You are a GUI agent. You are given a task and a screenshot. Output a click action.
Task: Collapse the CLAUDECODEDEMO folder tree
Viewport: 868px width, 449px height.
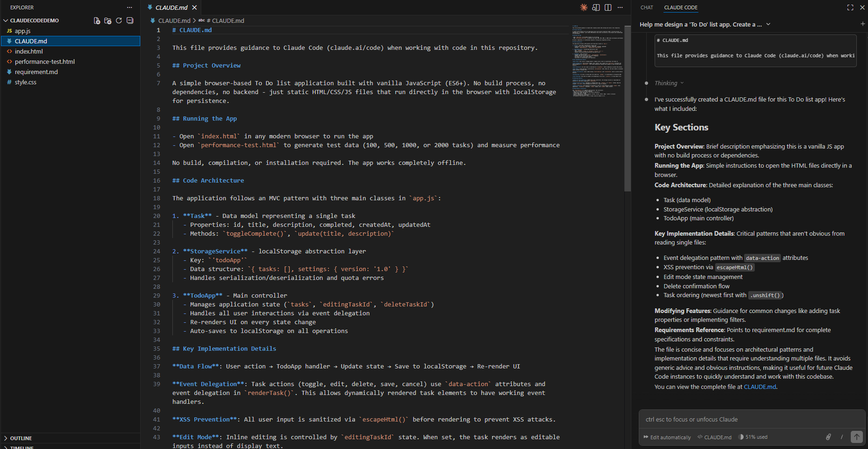click(x=6, y=20)
